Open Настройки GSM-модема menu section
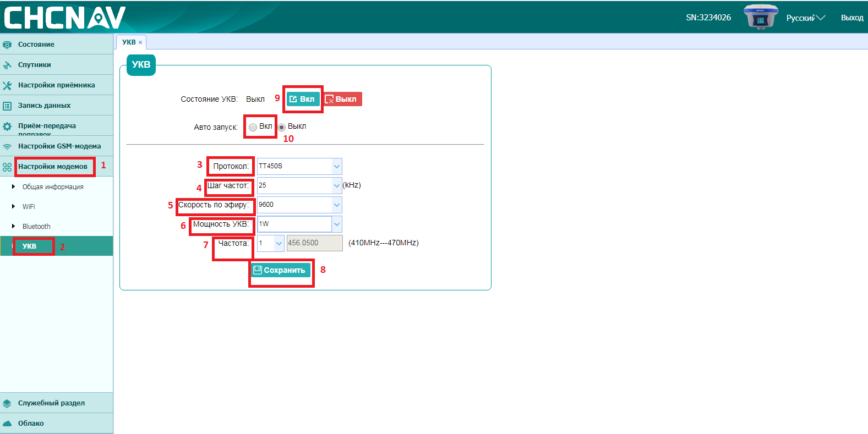The image size is (868, 434). (57, 146)
